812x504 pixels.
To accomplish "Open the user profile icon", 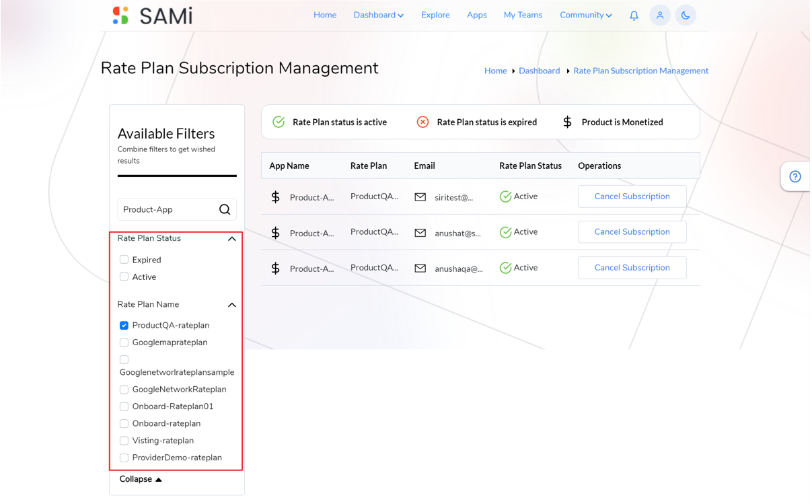I will pyautogui.click(x=660, y=15).
